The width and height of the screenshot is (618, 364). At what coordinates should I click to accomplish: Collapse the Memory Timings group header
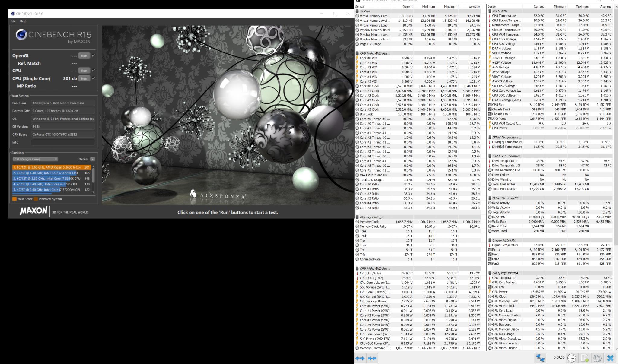(418, 217)
